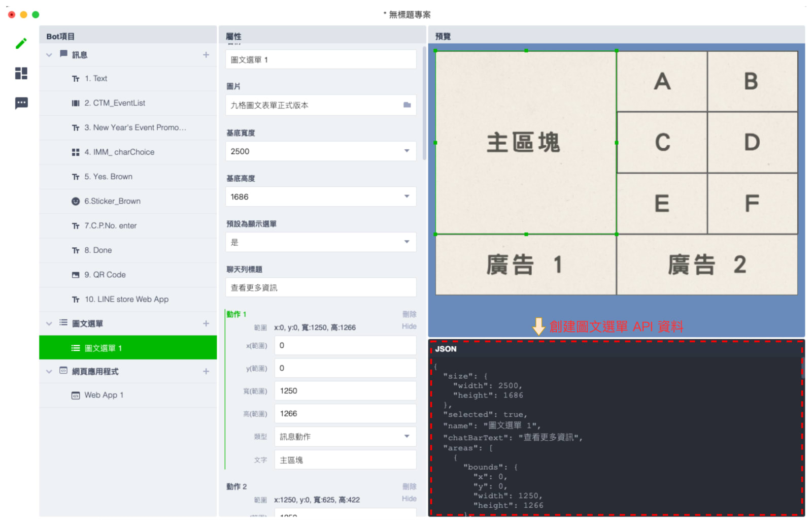This screenshot has width=812, height=526.
Task: Click the flag icon beside 訊息
Action: click(x=63, y=54)
